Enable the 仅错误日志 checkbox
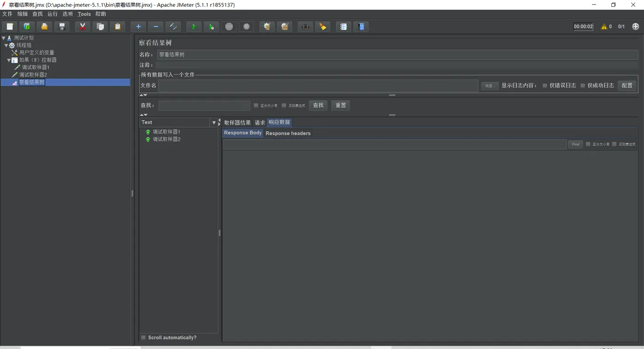Image resolution: width=644 pixels, height=349 pixels. [545, 86]
